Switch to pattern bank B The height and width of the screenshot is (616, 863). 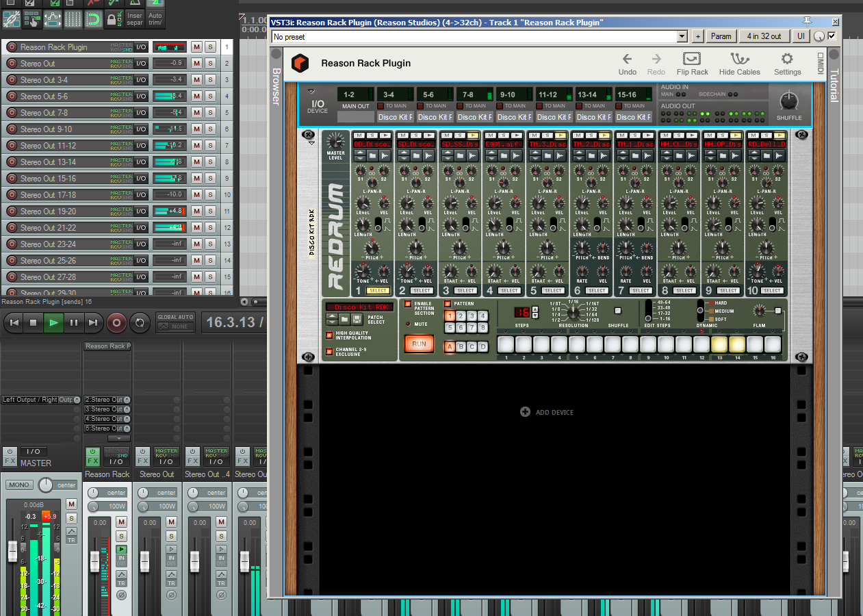461,346
